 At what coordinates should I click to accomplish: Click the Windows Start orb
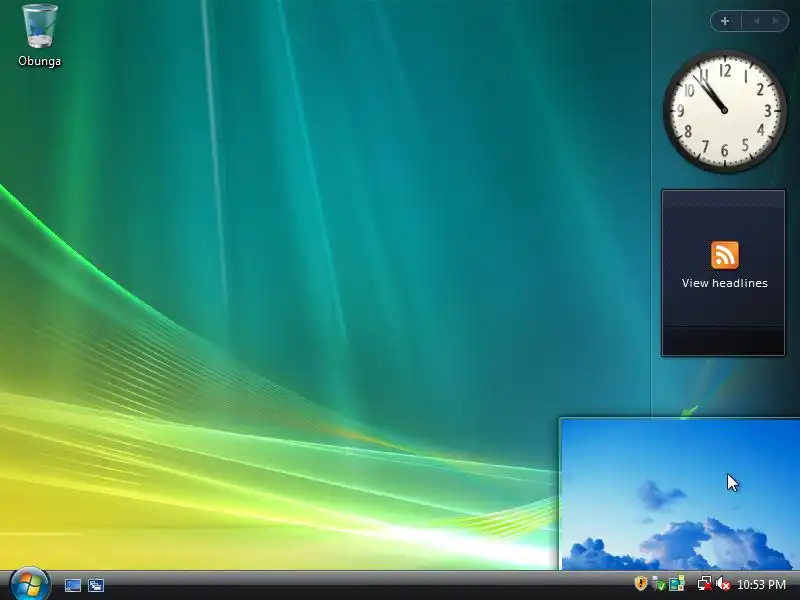[30, 585]
